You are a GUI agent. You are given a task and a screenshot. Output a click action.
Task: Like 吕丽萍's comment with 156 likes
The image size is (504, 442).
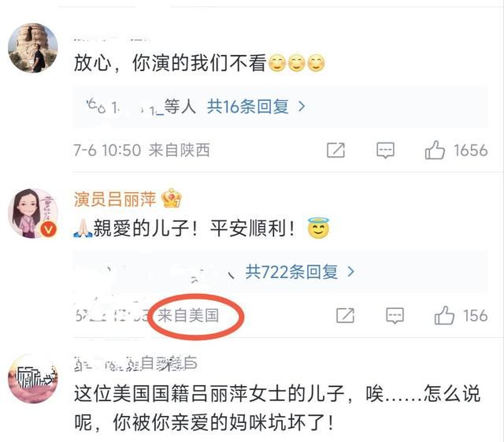point(444,315)
